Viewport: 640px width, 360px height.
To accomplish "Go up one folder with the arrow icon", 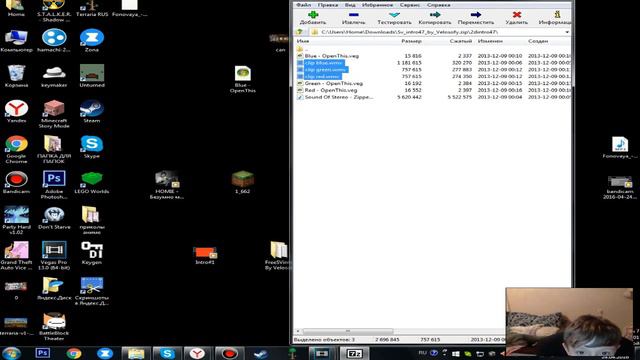I will [x=300, y=32].
